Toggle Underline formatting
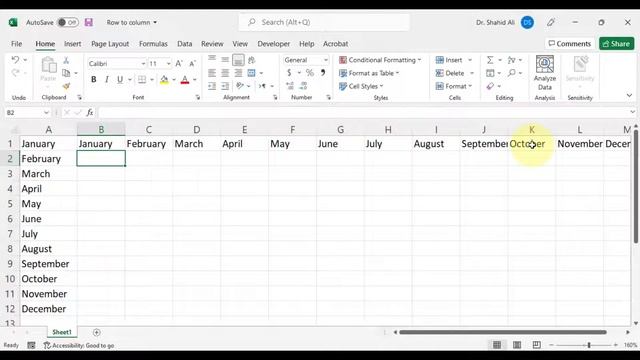Screen dimensions: 640x360 pos(120,79)
